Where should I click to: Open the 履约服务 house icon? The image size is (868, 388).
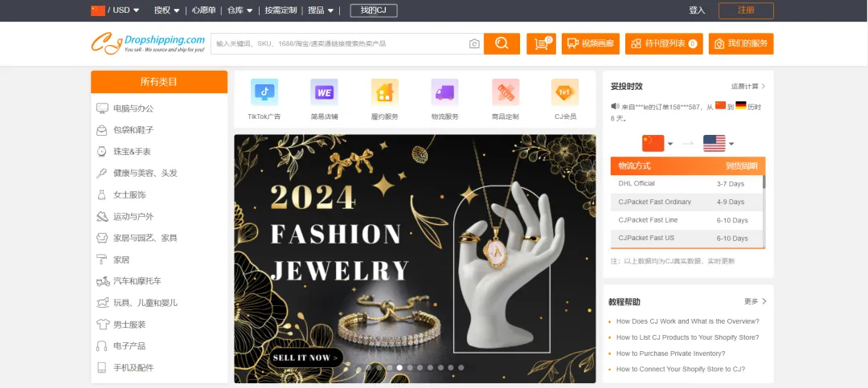tap(385, 92)
